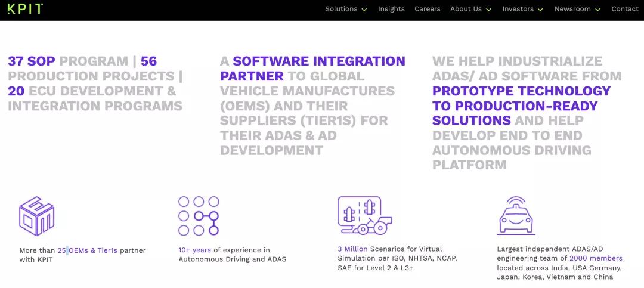Click 'SUPPLIERS (TIER1S) FOR' heading line
Viewport: 644px width, 288px height.
[x=304, y=120]
